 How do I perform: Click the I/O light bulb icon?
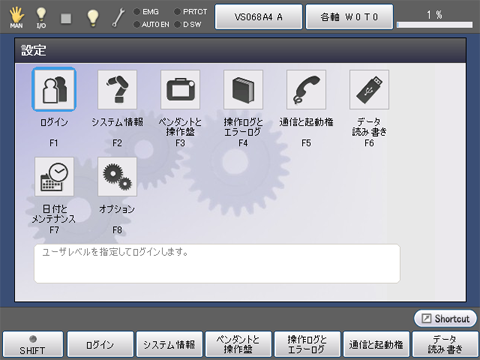[41, 17]
